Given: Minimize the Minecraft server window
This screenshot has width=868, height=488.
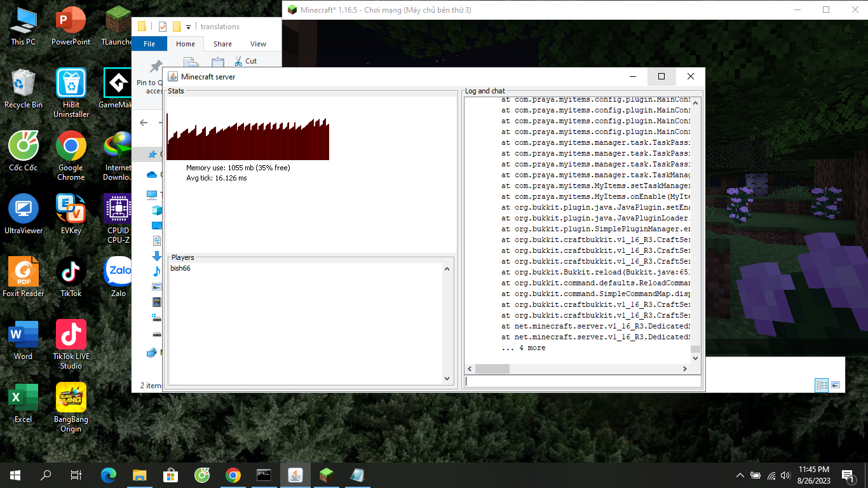Looking at the screenshot, I should coord(633,76).
